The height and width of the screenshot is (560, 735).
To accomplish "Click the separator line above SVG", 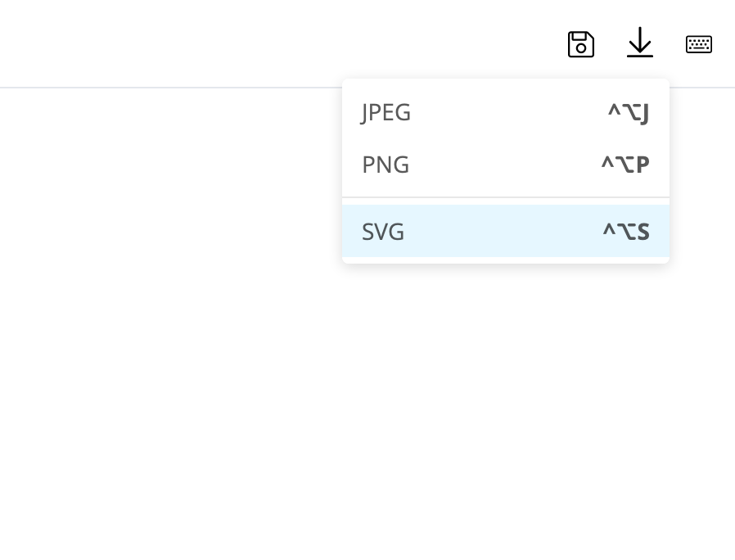I will point(505,197).
